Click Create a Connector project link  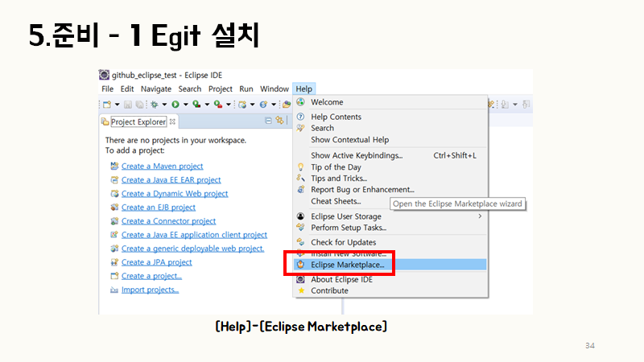(x=168, y=221)
